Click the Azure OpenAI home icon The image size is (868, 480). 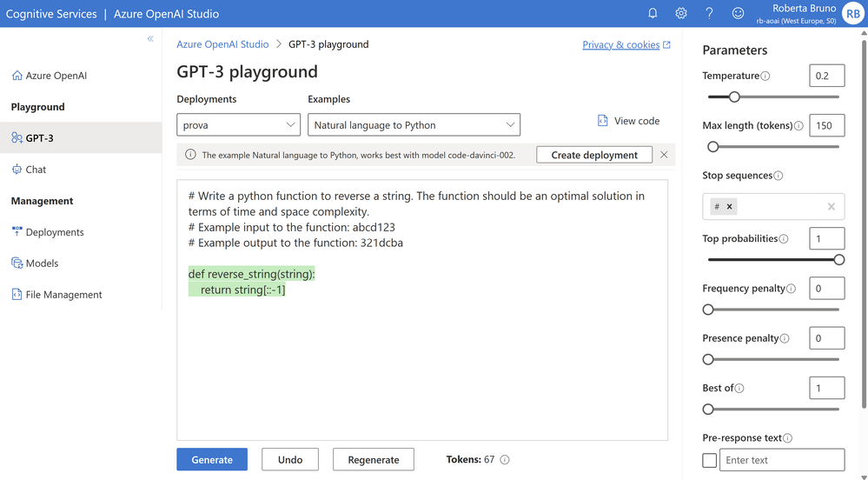(17, 76)
